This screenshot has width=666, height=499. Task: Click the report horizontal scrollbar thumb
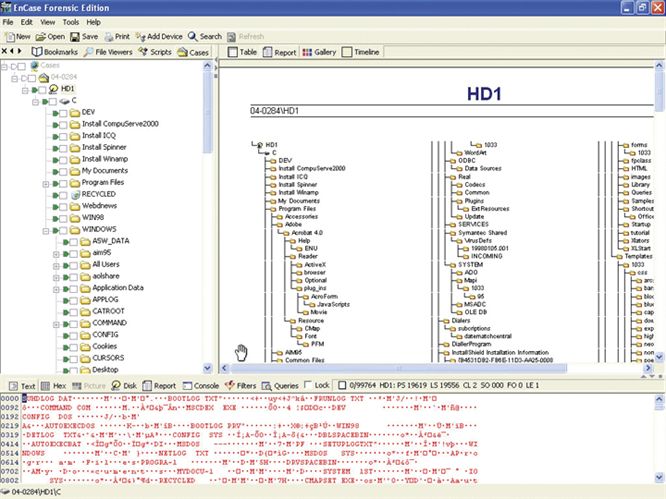pyautogui.click(x=398, y=368)
